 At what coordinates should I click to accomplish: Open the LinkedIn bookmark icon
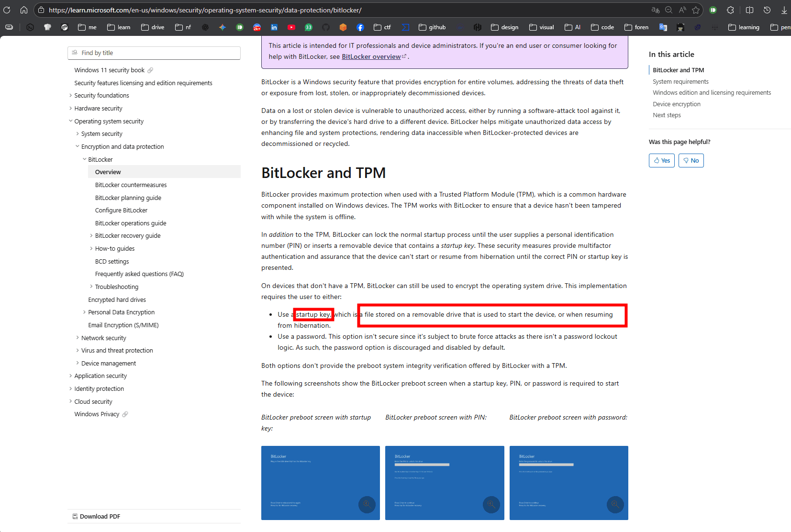pyautogui.click(x=274, y=27)
